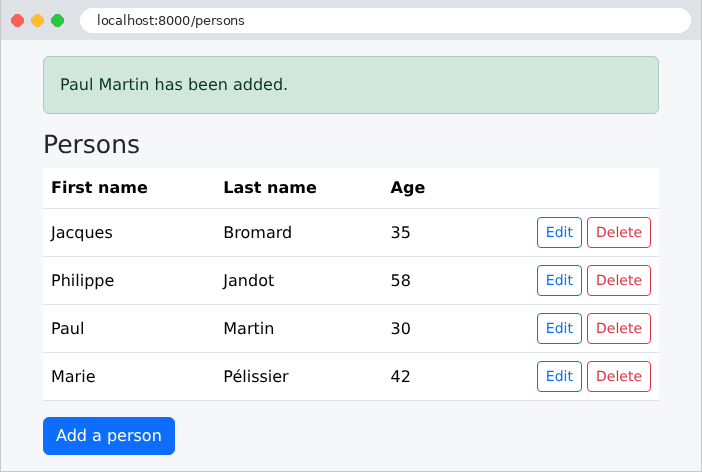This screenshot has height=472, width=702.
Task: Click the Pélissier last name cell
Action: coord(256,376)
